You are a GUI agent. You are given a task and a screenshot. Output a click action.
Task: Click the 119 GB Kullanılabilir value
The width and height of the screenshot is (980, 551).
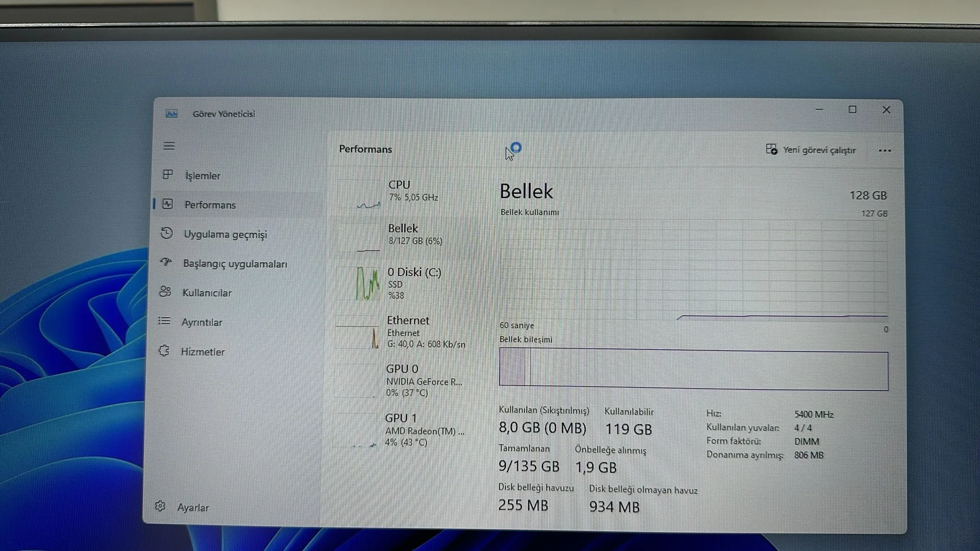pyautogui.click(x=628, y=429)
